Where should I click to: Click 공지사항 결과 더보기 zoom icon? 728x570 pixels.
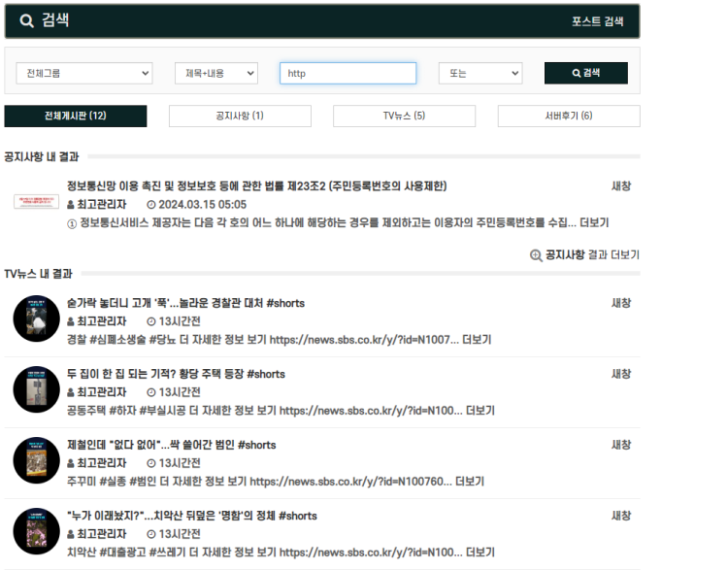coord(536,255)
